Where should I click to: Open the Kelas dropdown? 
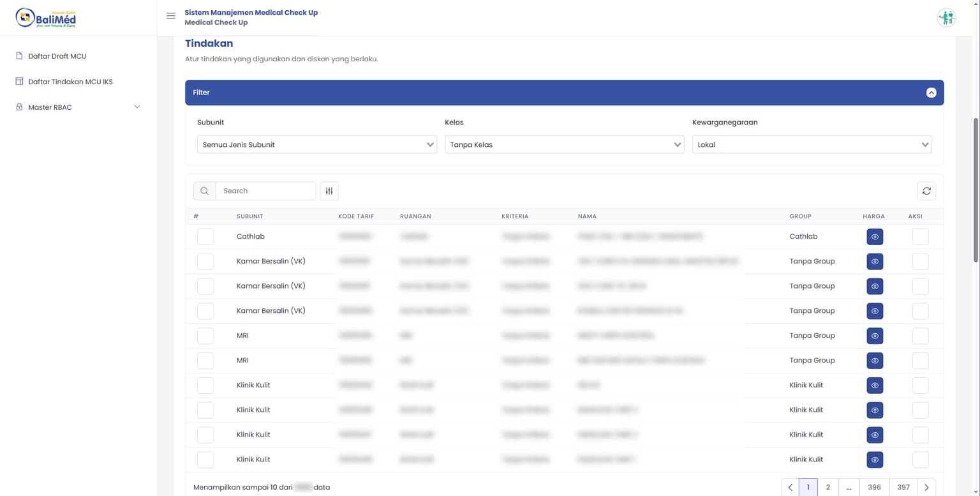[x=564, y=145]
